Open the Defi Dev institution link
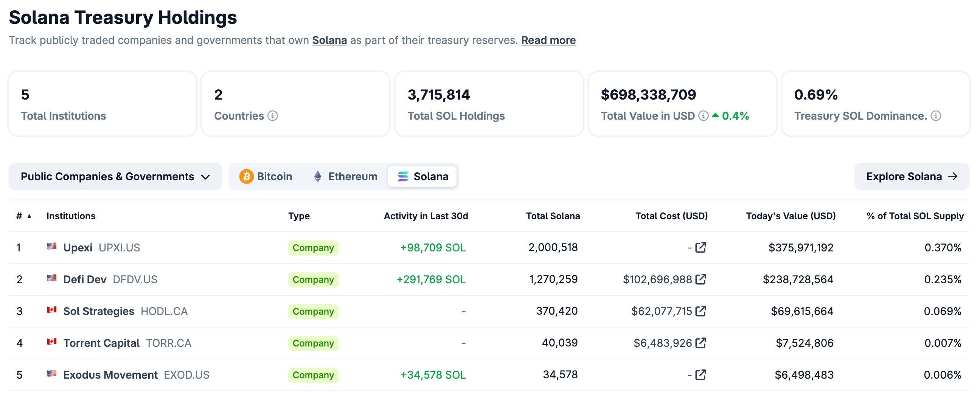Viewport: 980px width, 415px height. coord(85,279)
